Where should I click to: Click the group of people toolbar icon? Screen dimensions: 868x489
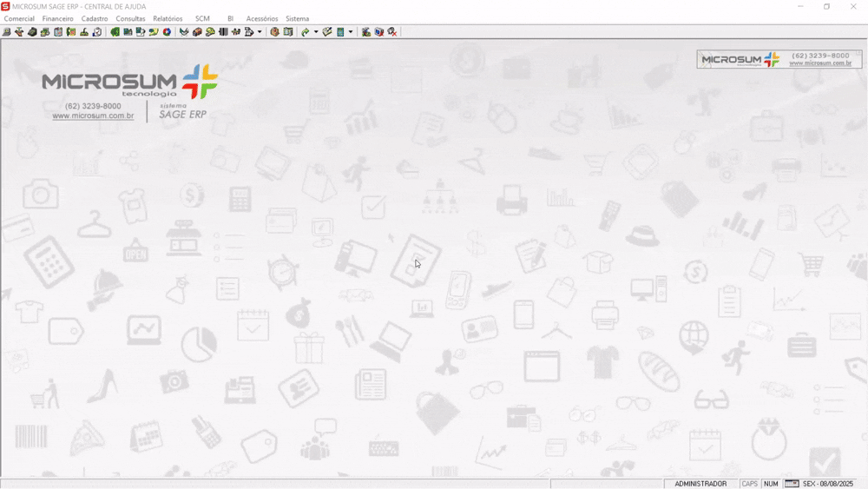(x=235, y=32)
